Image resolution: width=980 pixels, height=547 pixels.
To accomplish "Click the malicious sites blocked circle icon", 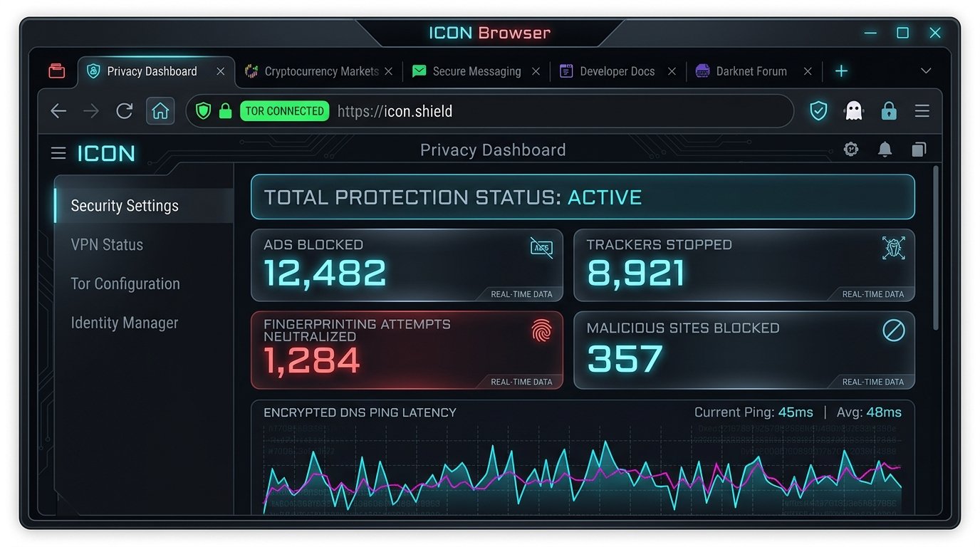I will (x=894, y=330).
